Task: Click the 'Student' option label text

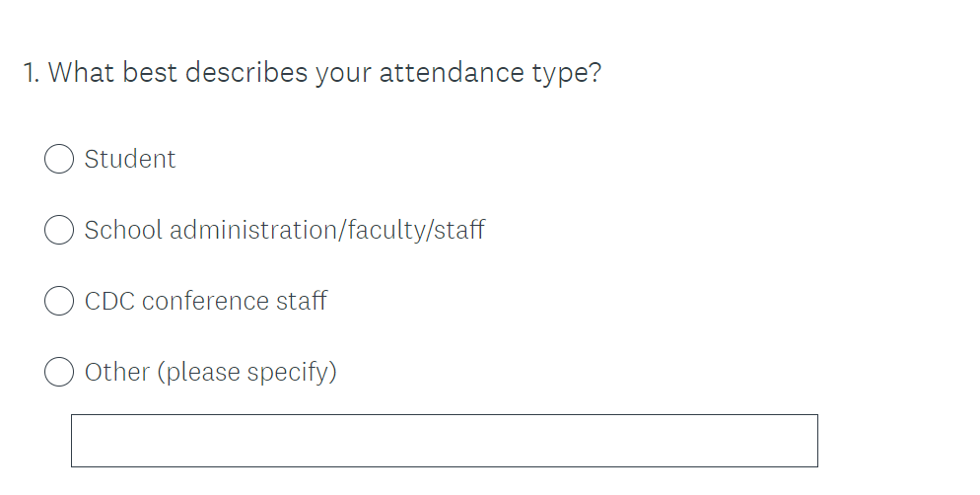Action: 130,159
